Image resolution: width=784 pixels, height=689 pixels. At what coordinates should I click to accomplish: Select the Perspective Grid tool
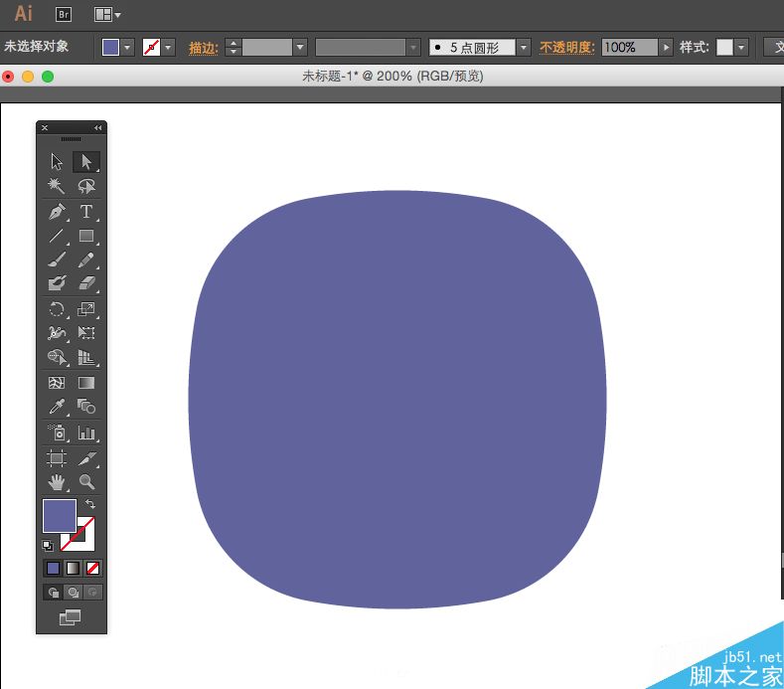[x=86, y=357]
